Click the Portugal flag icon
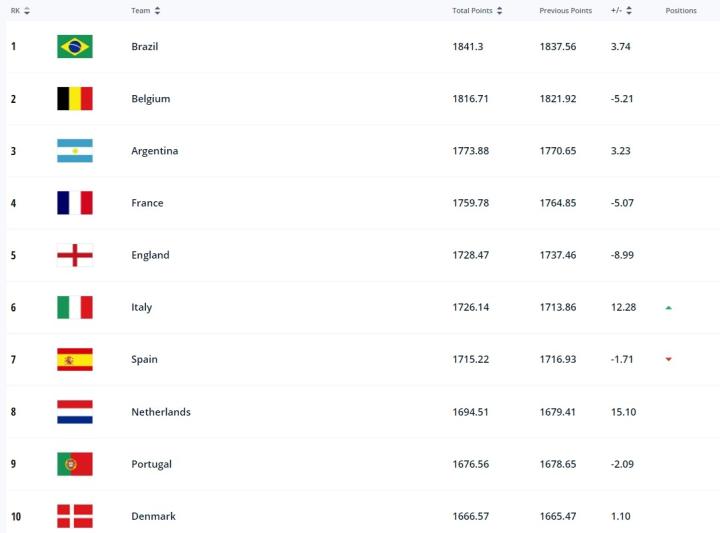This screenshot has width=720, height=533. click(x=75, y=464)
